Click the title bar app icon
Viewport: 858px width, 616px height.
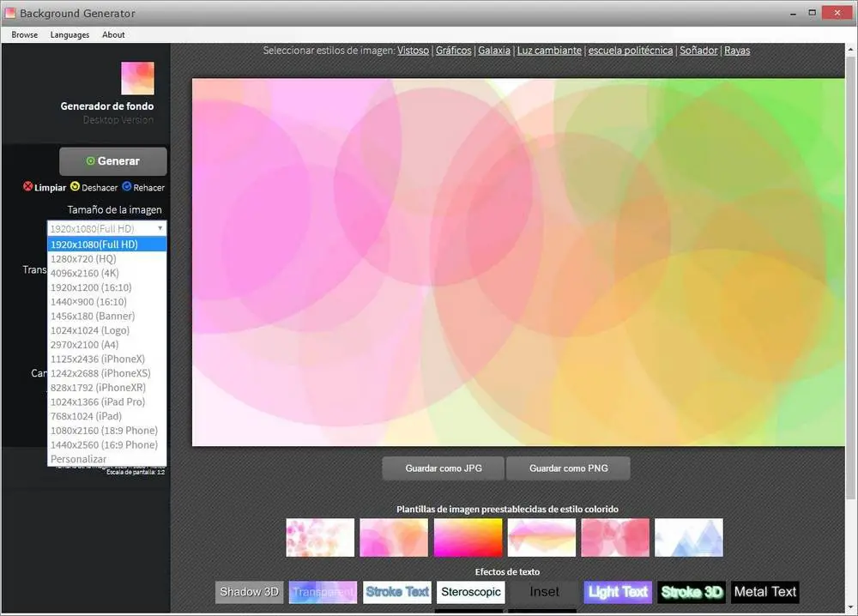point(10,13)
